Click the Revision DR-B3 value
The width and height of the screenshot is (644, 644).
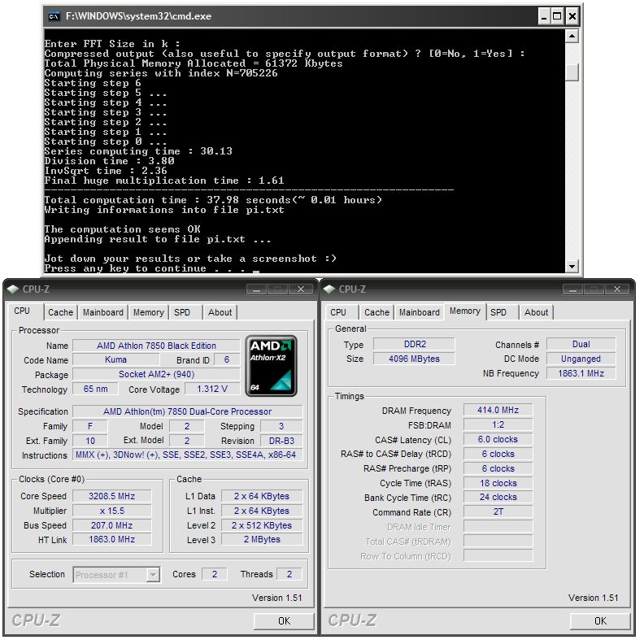tap(281, 441)
